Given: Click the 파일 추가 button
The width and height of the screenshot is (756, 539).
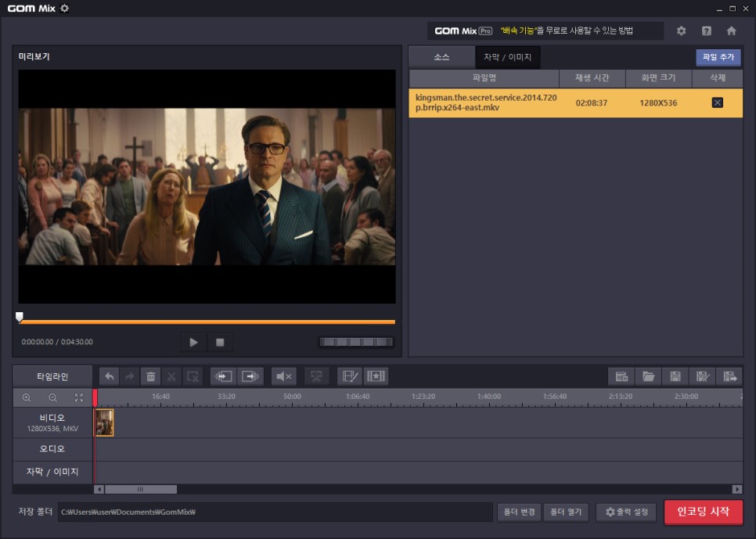Looking at the screenshot, I should click(x=718, y=57).
